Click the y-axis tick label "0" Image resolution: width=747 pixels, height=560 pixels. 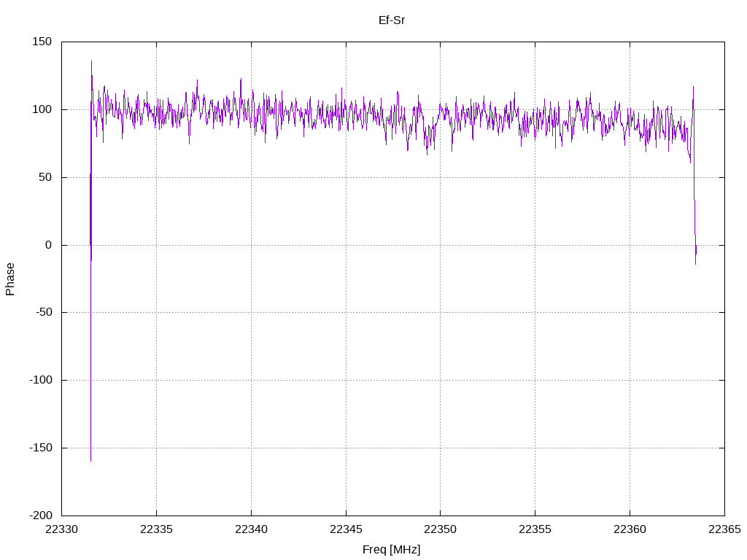49,245
